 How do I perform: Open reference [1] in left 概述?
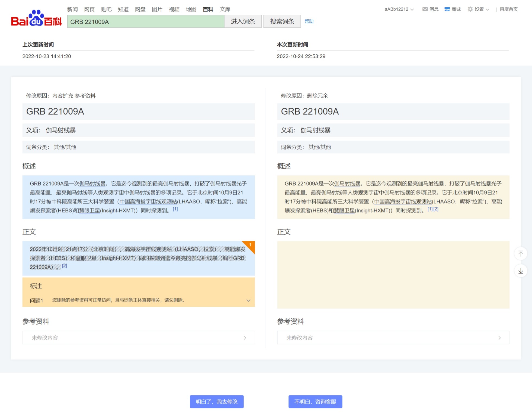[x=175, y=209]
